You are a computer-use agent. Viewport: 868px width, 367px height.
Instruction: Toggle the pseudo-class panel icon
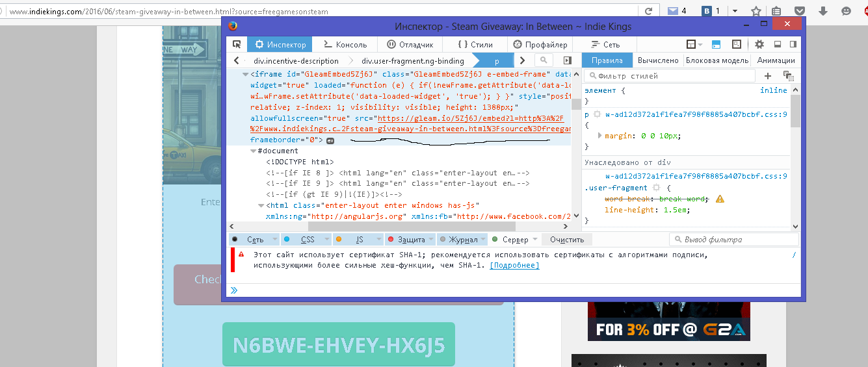788,76
